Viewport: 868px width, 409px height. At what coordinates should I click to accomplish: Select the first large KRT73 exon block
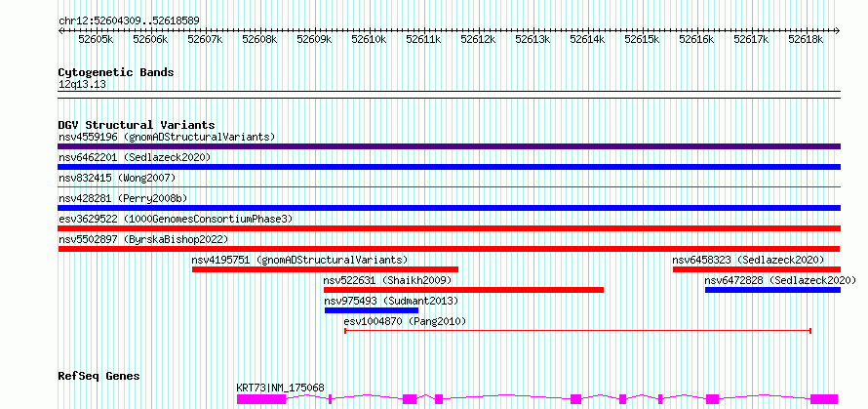point(261,399)
